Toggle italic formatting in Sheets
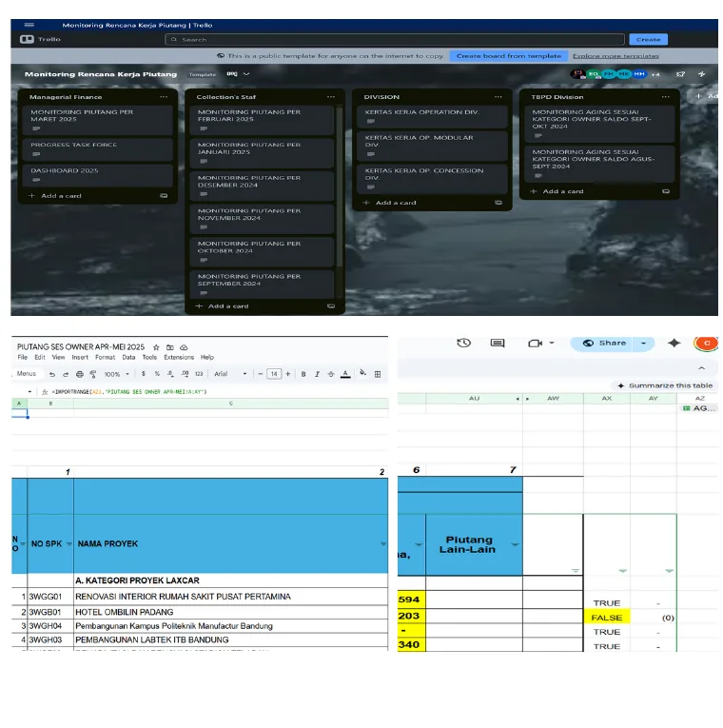The image size is (723, 728). pos(317,374)
